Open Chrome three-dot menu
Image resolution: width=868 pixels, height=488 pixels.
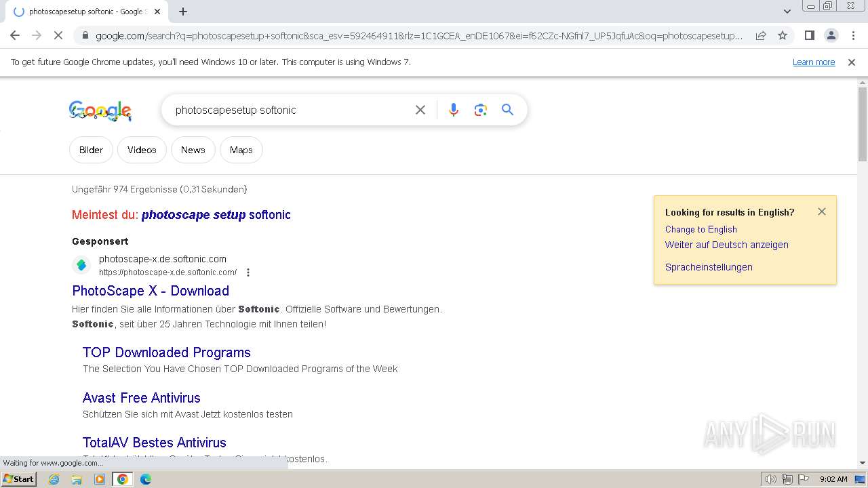pos(853,35)
